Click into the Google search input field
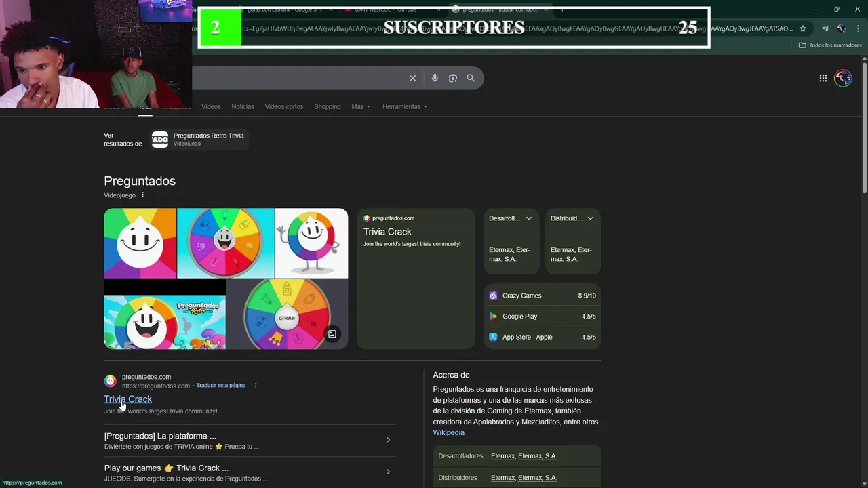The image size is (868, 488). pos(298,78)
